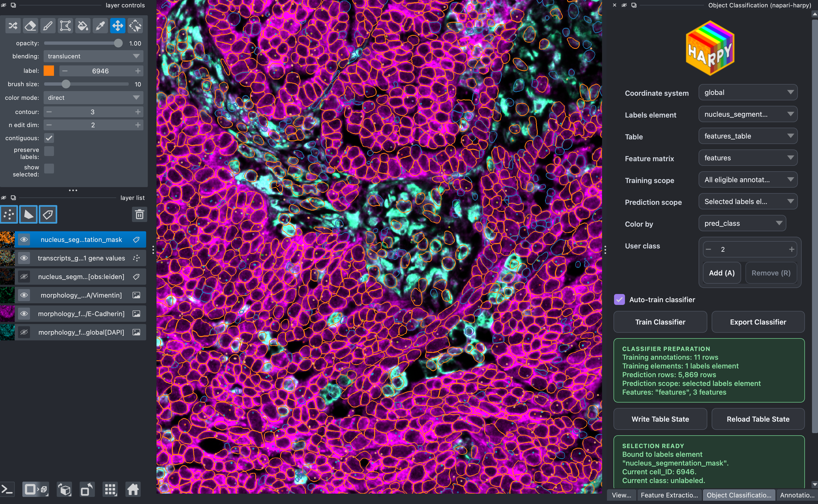The width and height of the screenshot is (818, 504).
Task: Open Prediction scope dropdown
Action: [x=748, y=201]
